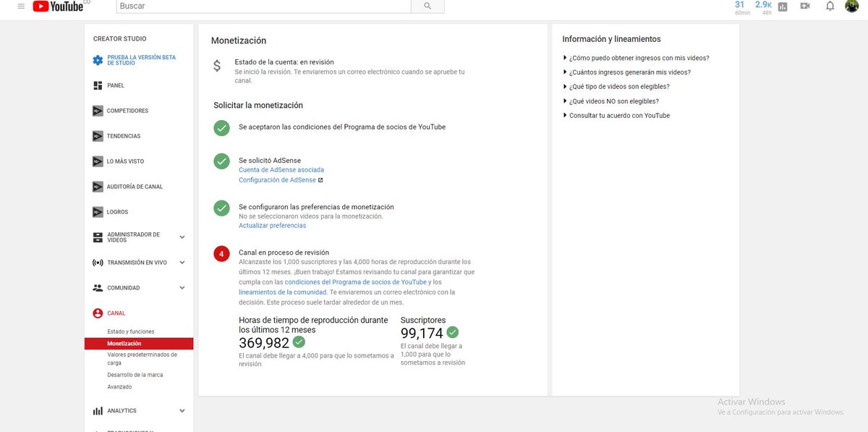This screenshot has height=432, width=868.
Task: Open the bar chart analytics icon
Action: (782, 7)
